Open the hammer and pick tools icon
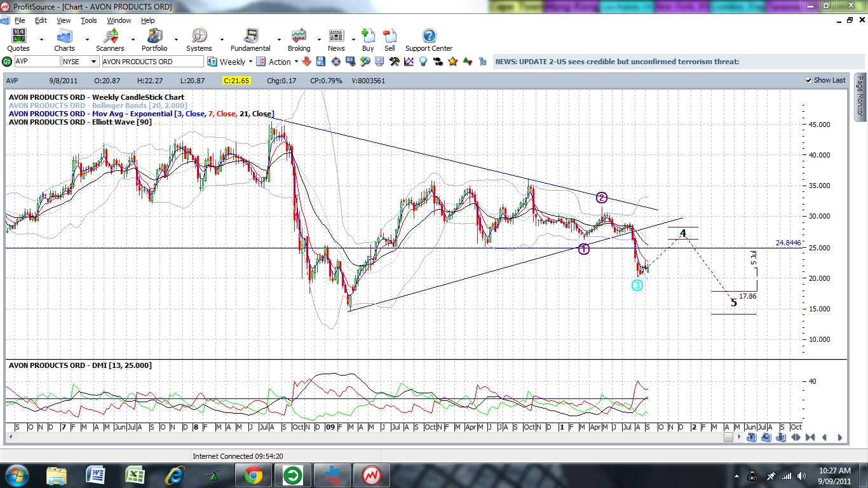 [394, 62]
